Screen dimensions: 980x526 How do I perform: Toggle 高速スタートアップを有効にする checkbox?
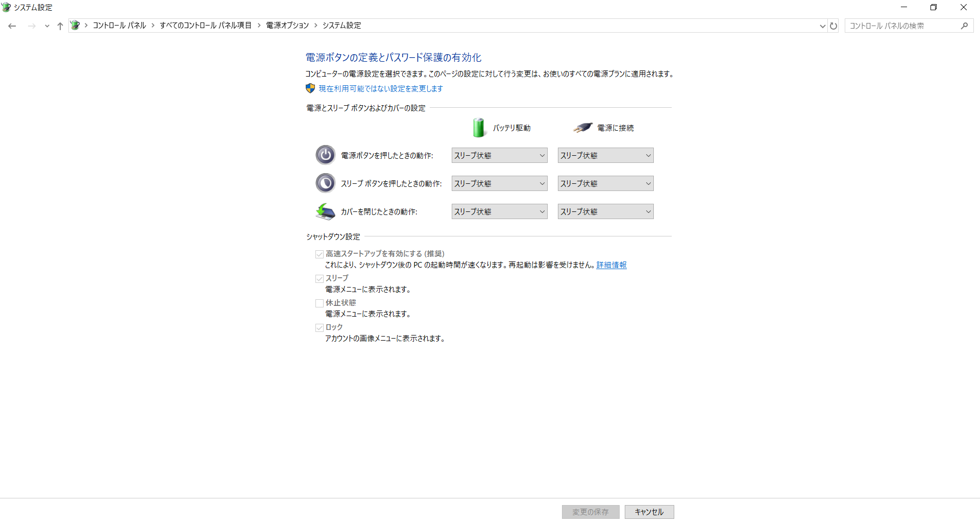[x=320, y=254]
